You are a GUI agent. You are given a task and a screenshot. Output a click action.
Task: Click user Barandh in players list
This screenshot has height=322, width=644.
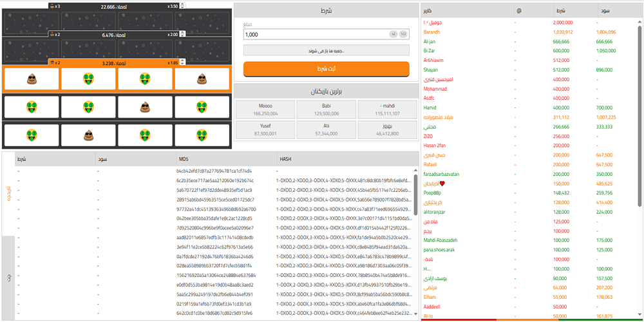point(431,32)
